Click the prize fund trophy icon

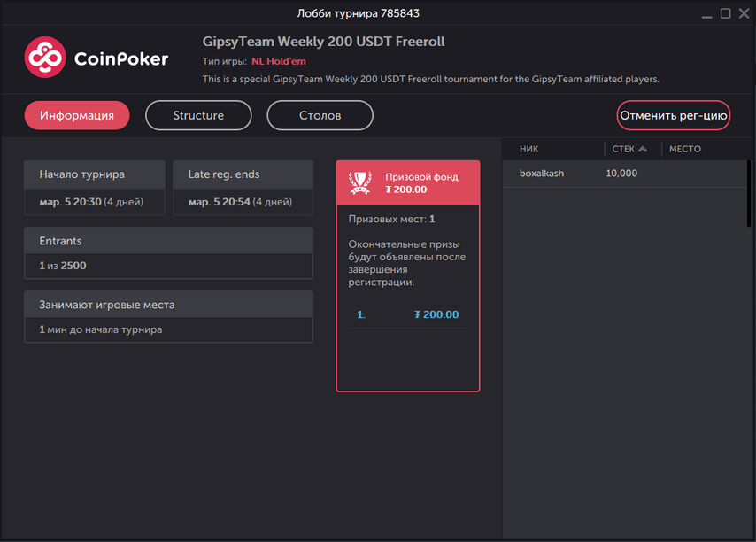tap(360, 183)
